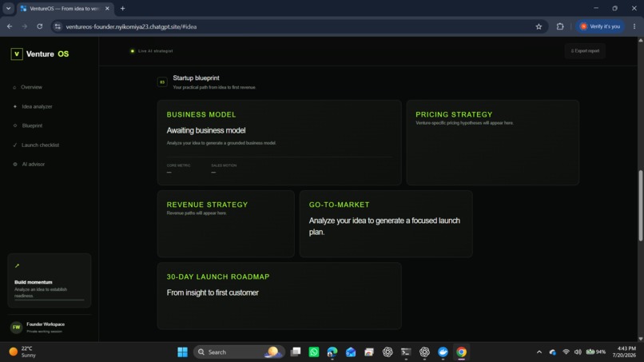Viewport: 644px width, 362px height.
Task: Select the Revenue Strategy card heading
Action: 207,205
